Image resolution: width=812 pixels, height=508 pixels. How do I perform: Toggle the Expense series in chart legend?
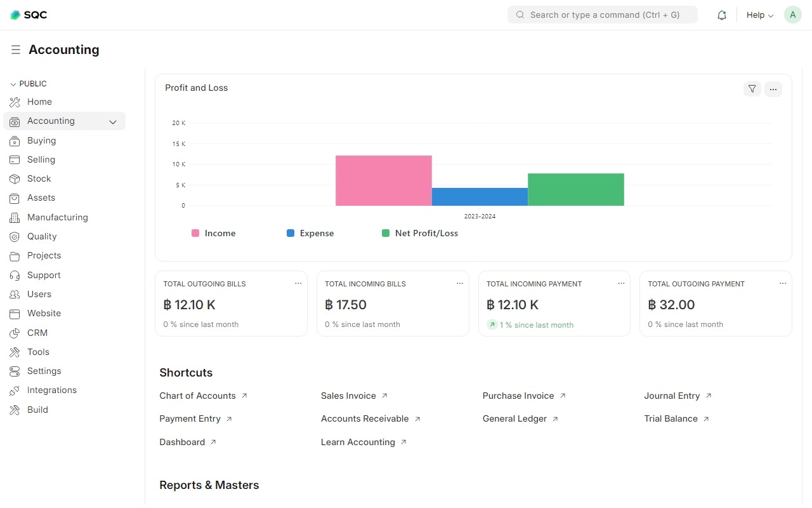310,233
